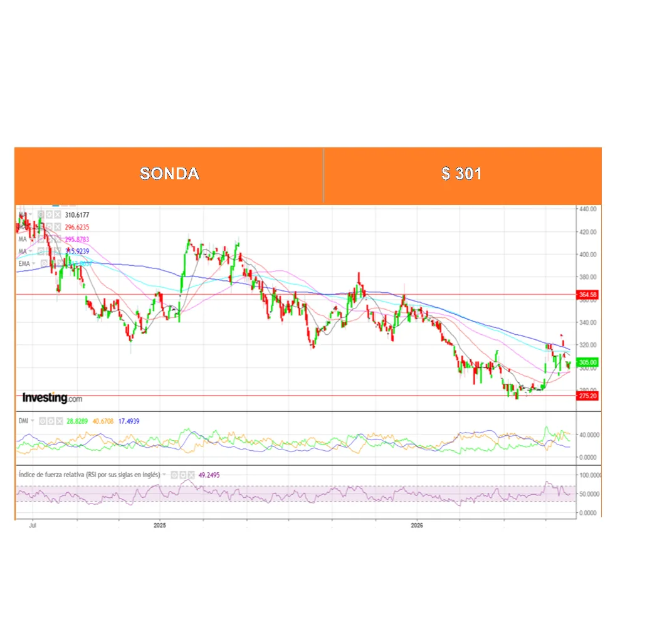Click the SONDA header title
The width and height of the screenshot is (672, 617).
coord(170,174)
